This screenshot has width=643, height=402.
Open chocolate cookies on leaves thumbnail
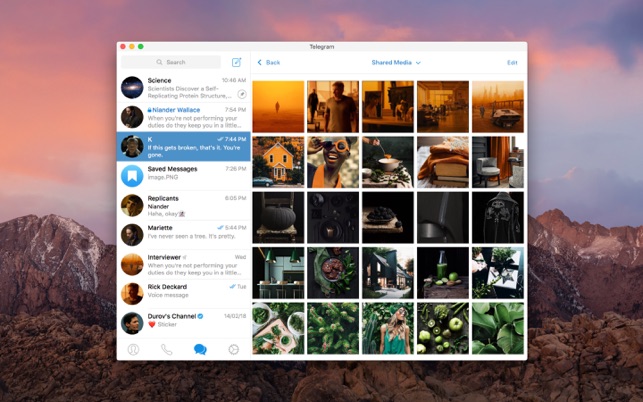333,273
